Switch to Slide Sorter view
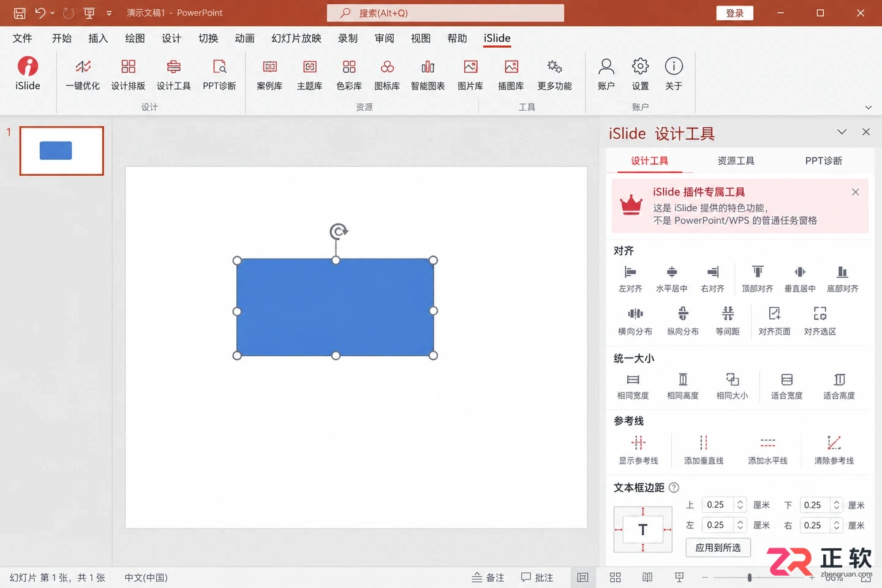Image resolution: width=882 pixels, height=588 pixels. pos(616,578)
